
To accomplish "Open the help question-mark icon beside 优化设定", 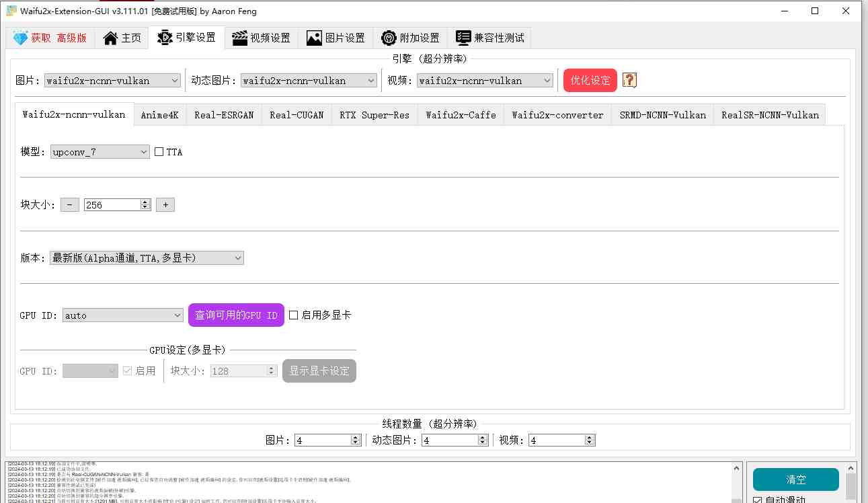I will 629,79.
